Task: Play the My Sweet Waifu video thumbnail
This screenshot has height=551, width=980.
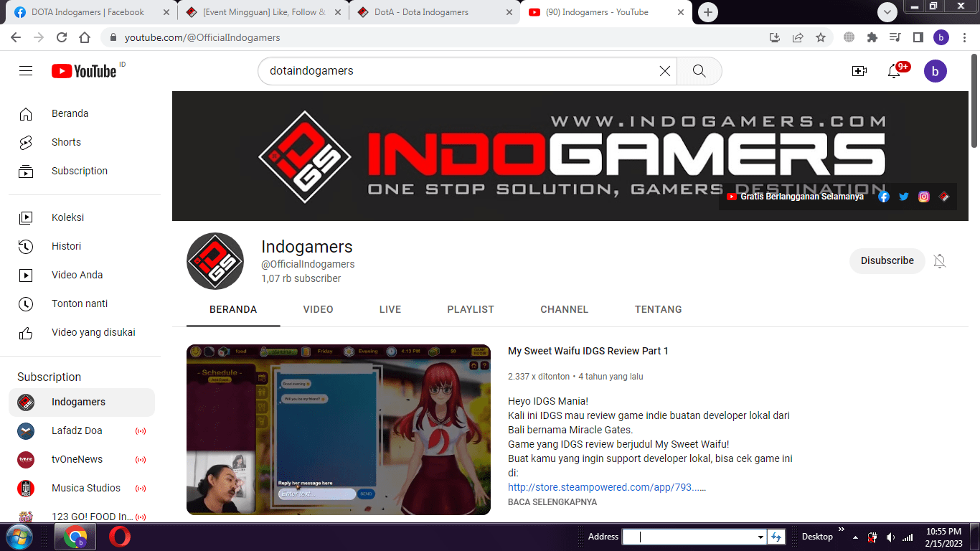Action: [x=339, y=430]
